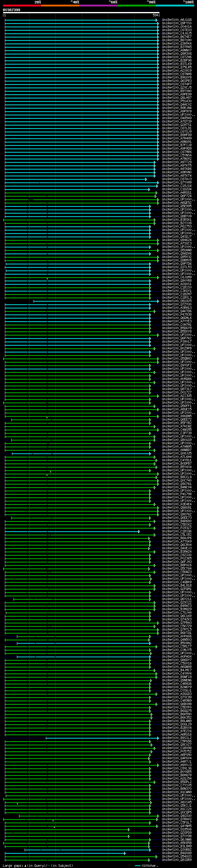The height and width of the screenshot is (868, 197).
Task: Select hit label UniRef100_B4Q0Q9
Action: tap(177, 853)
